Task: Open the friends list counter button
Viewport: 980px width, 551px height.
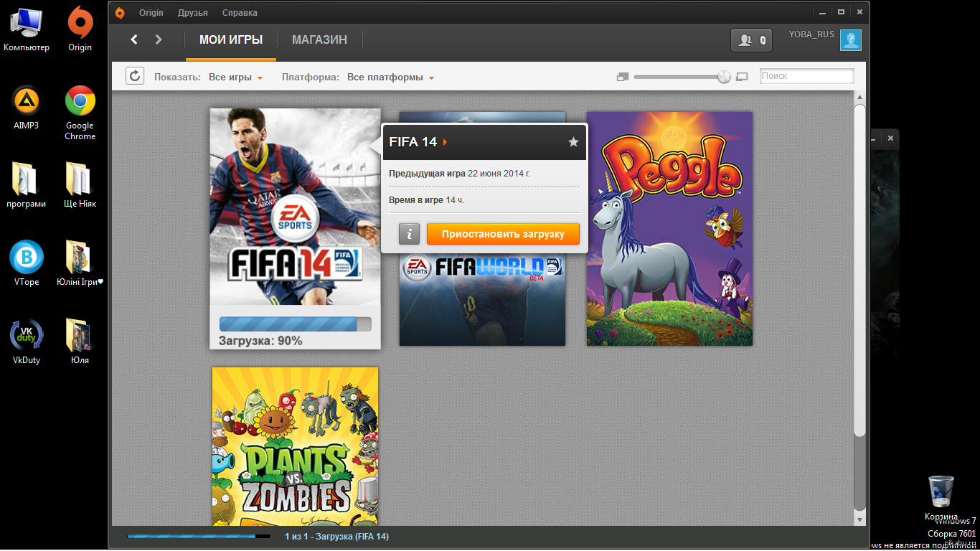Action: [751, 40]
